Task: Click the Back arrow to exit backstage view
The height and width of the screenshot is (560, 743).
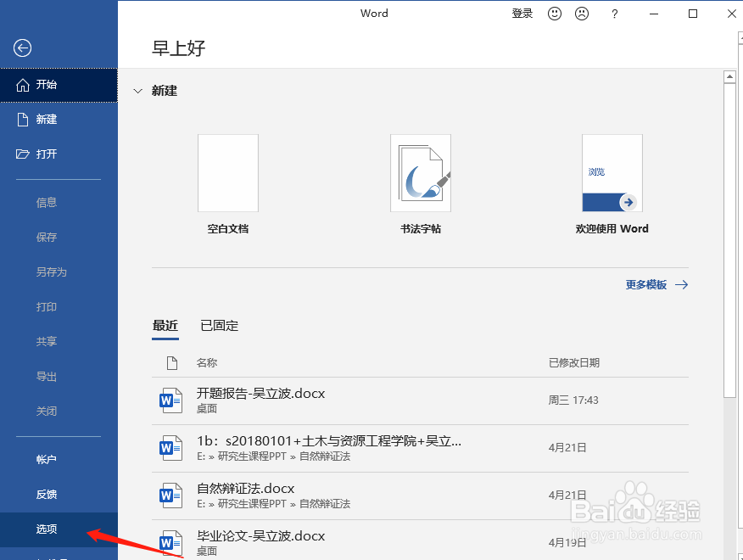Action: coord(22,48)
